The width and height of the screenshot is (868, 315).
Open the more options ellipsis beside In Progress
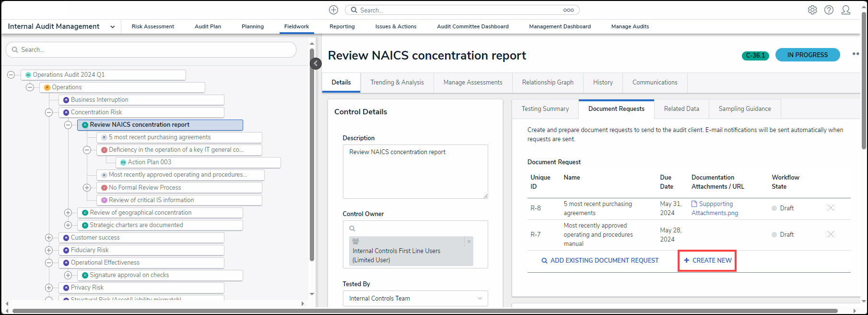point(855,54)
